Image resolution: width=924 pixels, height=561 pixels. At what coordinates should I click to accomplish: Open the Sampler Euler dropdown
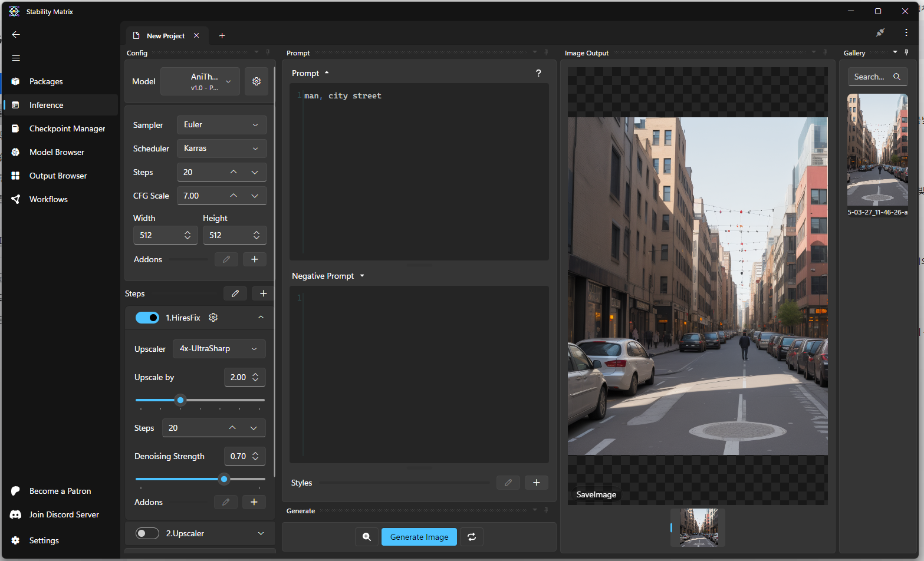pyautogui.click(x=222, y=125)
